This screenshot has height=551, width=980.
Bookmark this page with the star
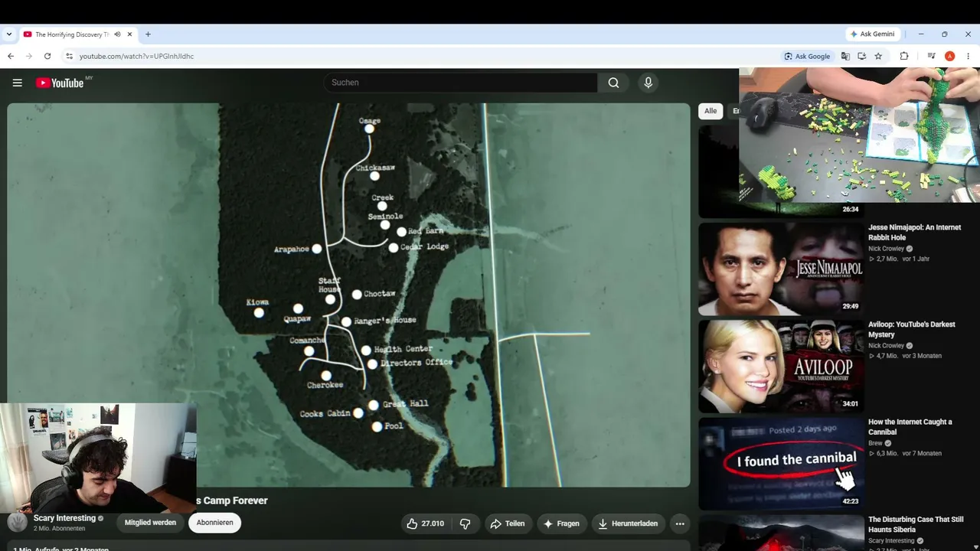tap(878, 56)
